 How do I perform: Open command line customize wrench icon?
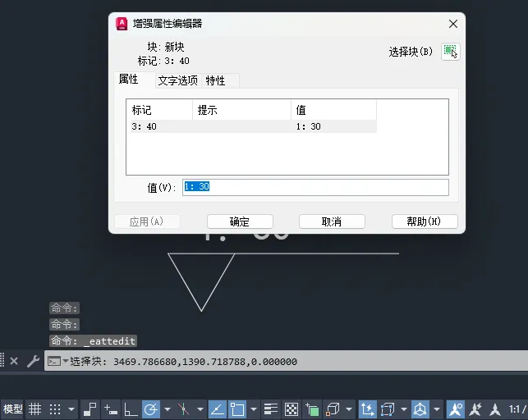pyautogui.click(x=33, y=361)
